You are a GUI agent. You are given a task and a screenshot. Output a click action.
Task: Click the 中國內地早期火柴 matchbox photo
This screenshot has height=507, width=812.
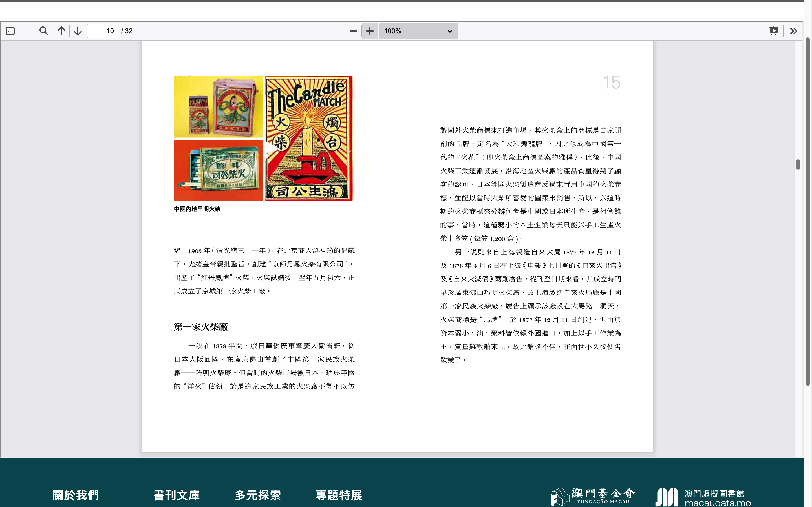219,138
